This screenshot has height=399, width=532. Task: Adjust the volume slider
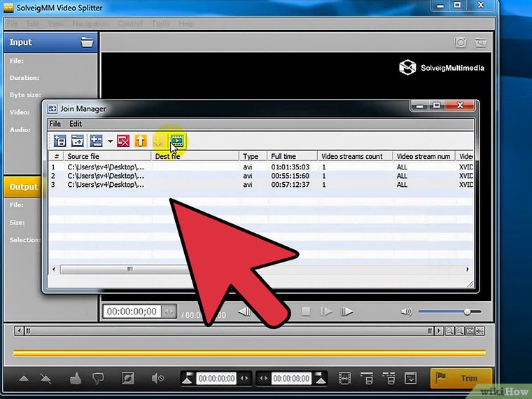click(x=467, y=311)
